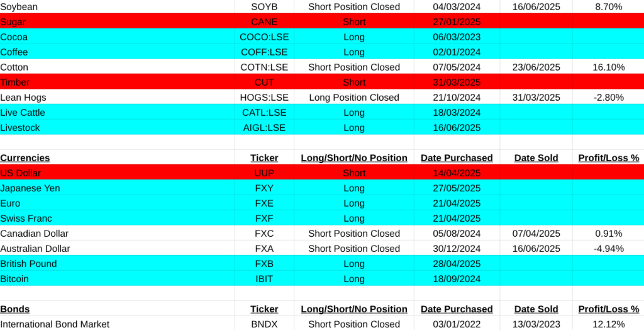Image resolution: width=644 pixels, height=330 pixels.
Task: Click the Japanese Yen purchase date 27/05/2025
Action: (457, 188)
